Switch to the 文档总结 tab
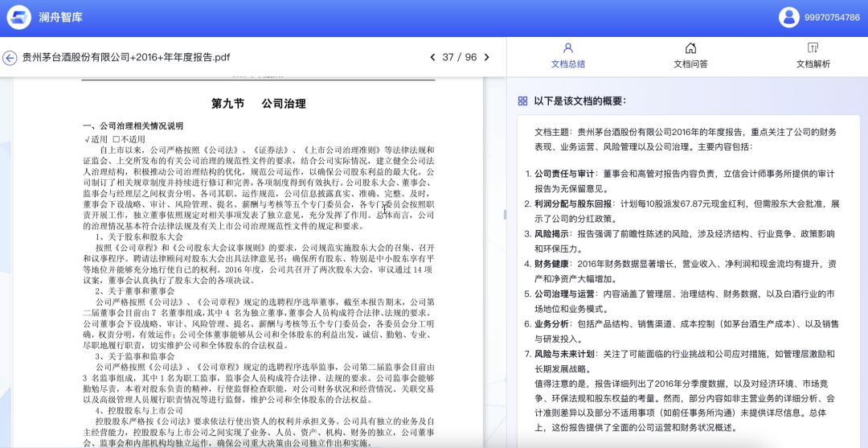 [x=568, y=56]
